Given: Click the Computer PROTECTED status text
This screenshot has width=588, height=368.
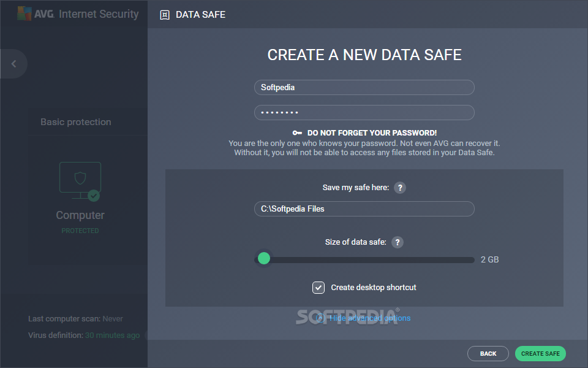Looking at the screenshot, I should pyautogui.click(x=80, y=231).
